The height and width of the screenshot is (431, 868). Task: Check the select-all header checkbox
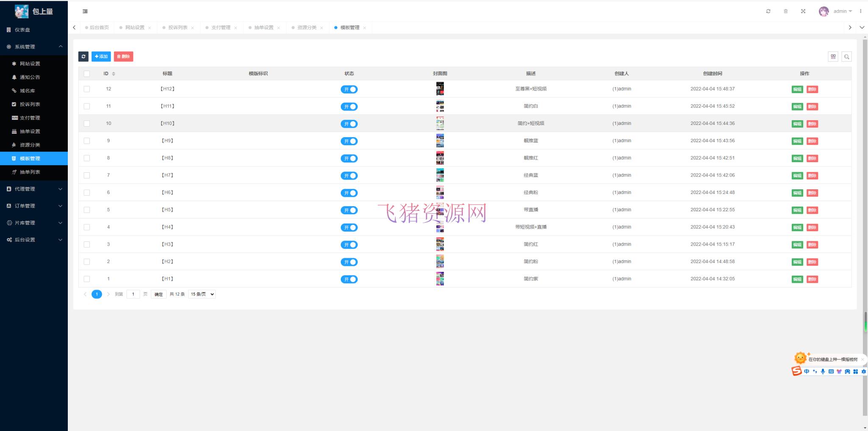coord(87,74)
